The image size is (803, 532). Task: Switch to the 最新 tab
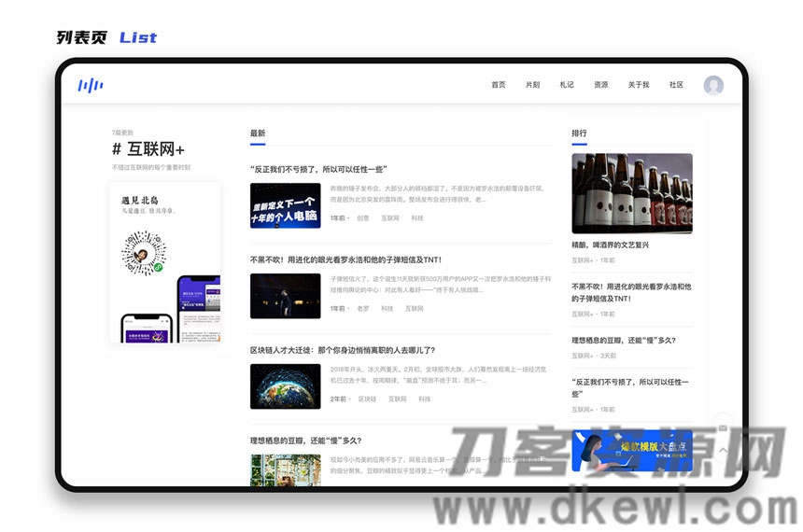click(x=258, y=133)
